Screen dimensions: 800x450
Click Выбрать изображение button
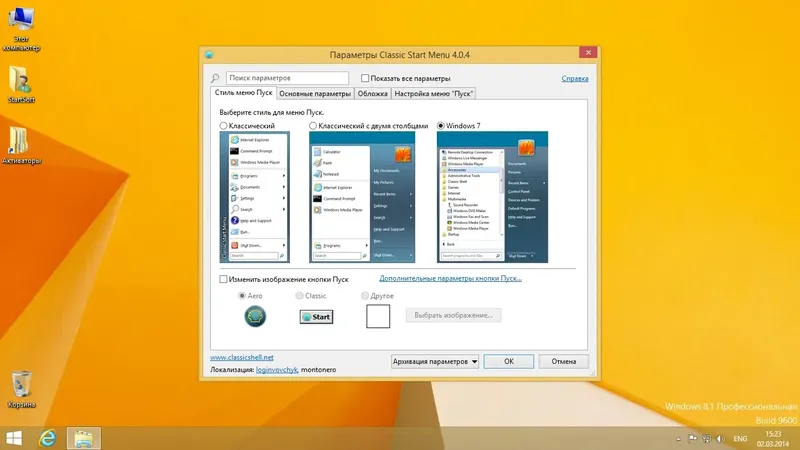(453, 315)
